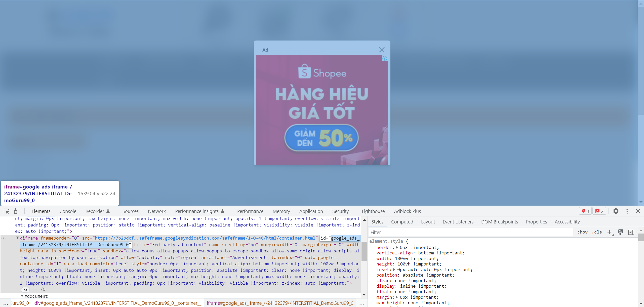Switch to the Security tab

click(x=340, y=211)
